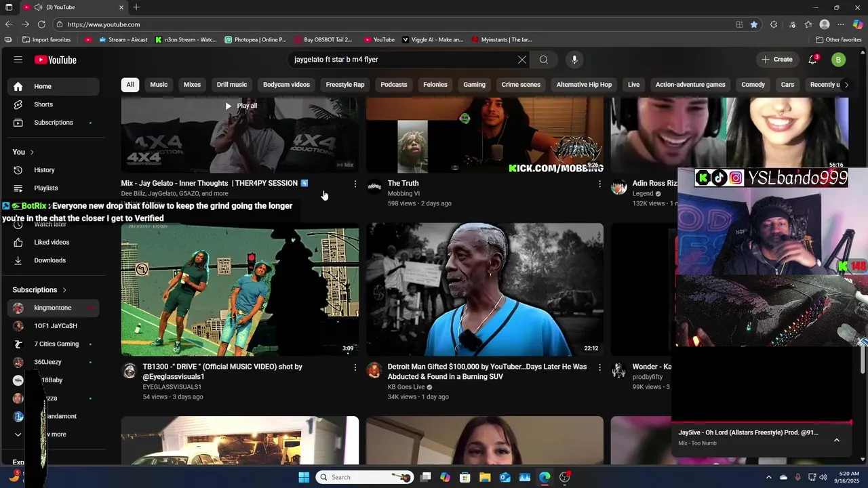Image resolution: width=868 pixels, height=488 pixels.
Task: Refresh the page in the browser
Action: [x=41, y=24]
